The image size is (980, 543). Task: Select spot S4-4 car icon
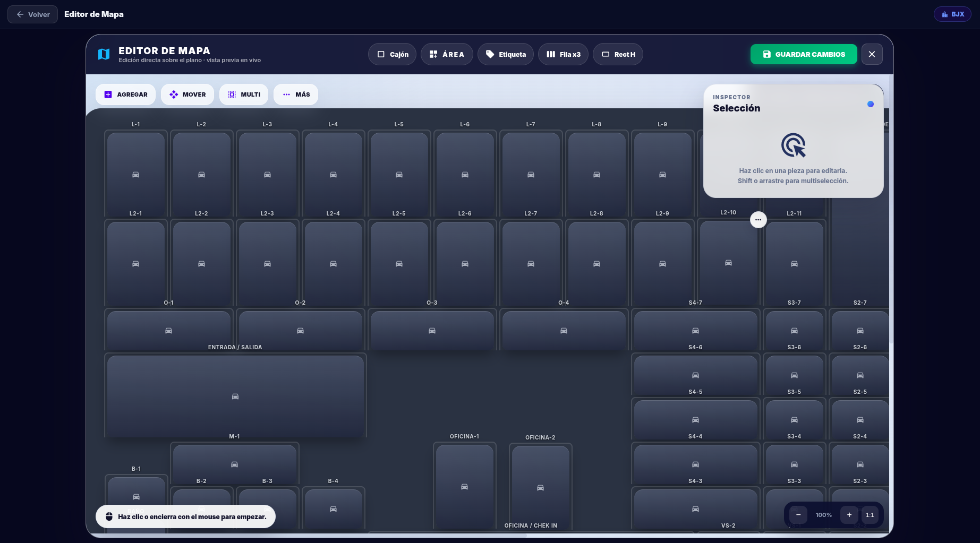click(695, 464)
